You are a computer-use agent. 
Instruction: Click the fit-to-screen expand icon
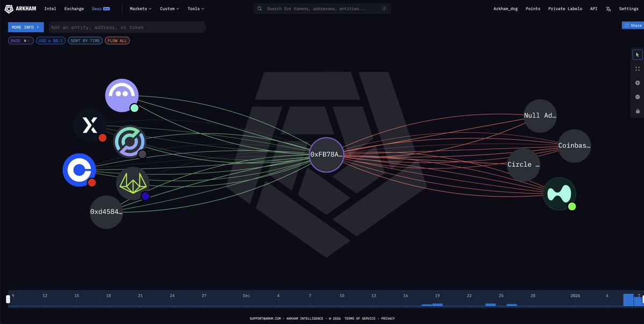(x=637, y=69)
